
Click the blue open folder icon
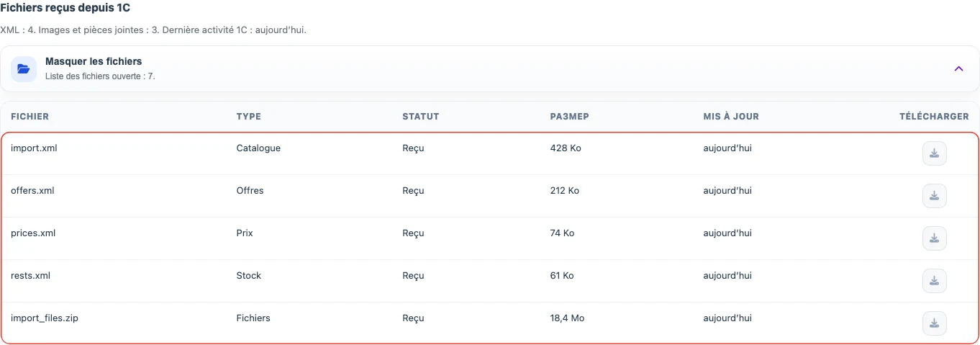coord(24,69)
